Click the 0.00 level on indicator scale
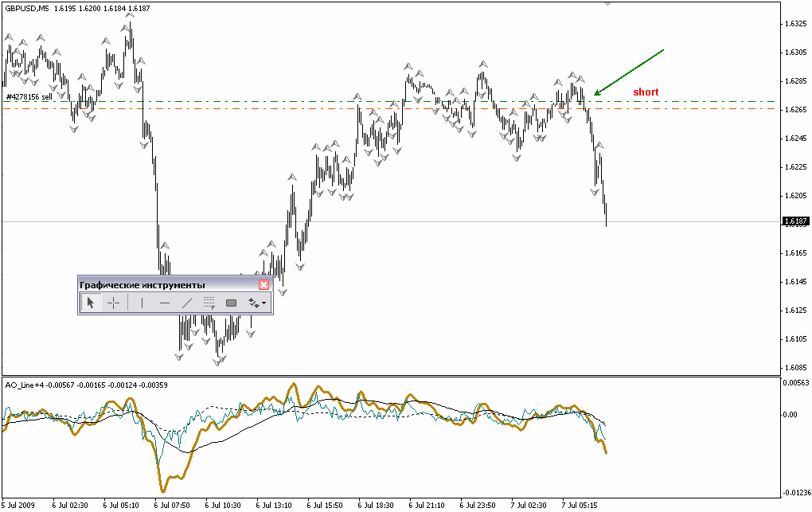 click(x=791, y=415)
